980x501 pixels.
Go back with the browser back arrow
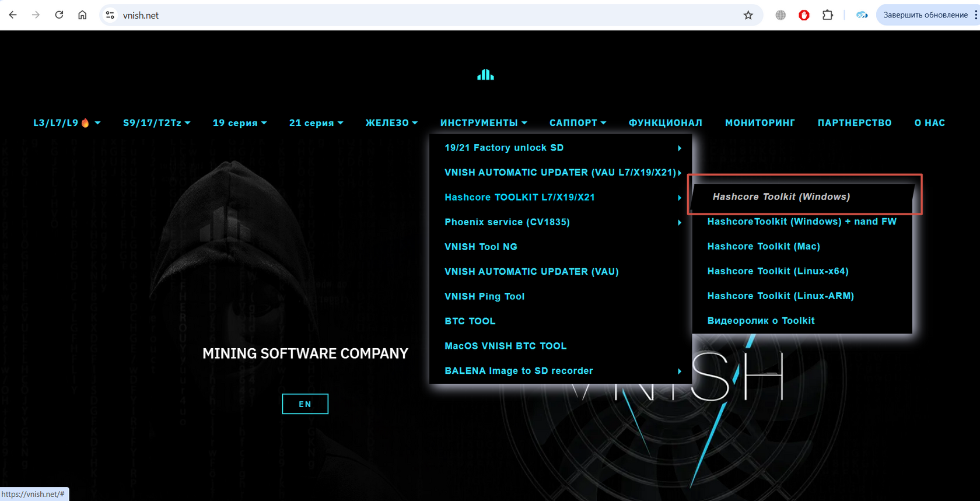(x=13, y=15)
